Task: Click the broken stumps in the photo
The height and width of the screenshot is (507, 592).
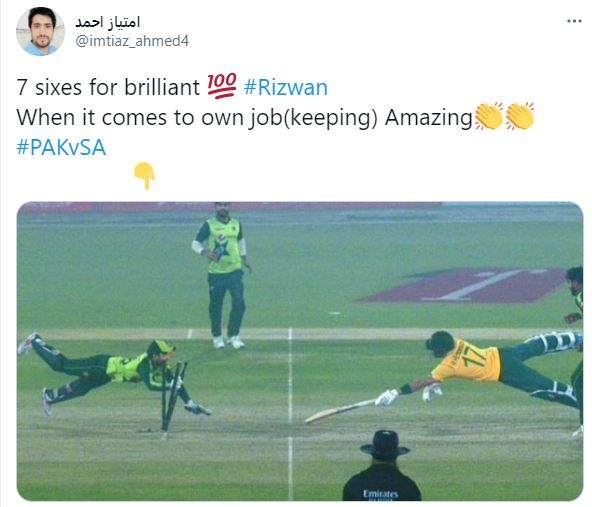Action: (x=173, y=397)
